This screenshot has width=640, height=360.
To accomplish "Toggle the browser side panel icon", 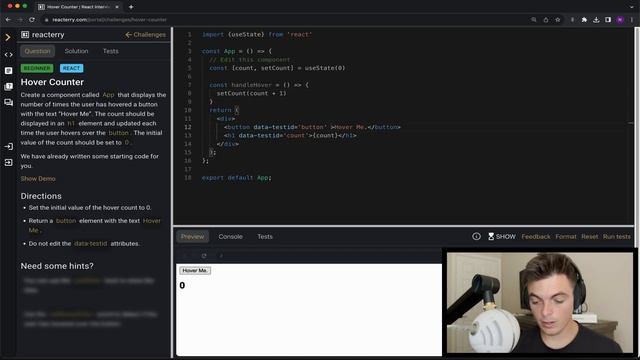I will coord(608,20).
